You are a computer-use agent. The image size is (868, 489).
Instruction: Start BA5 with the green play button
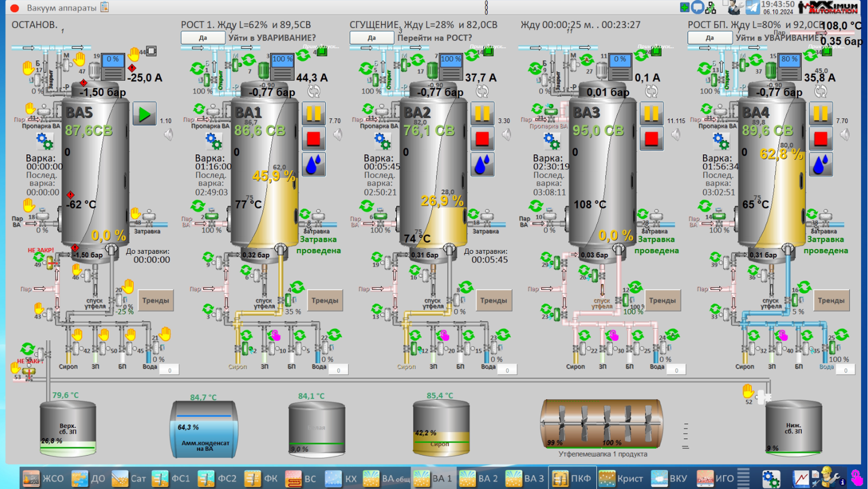144,114
